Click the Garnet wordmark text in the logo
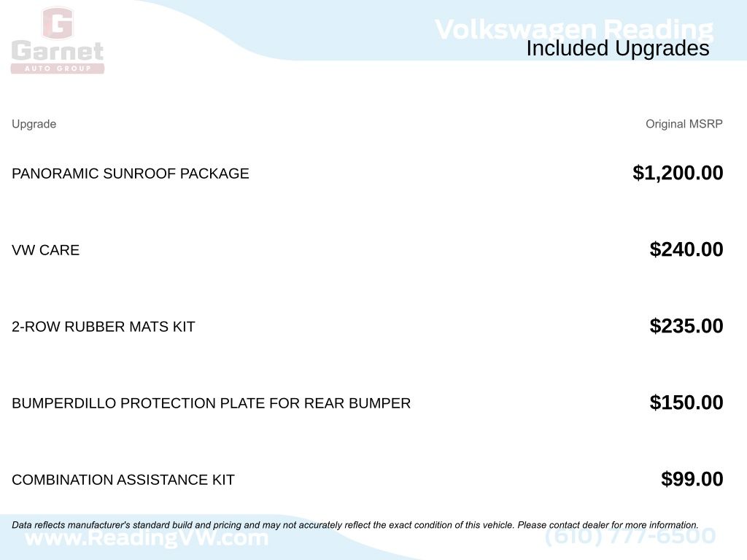Image resolution: width=747 pixels, height=560 pixels. (x=58, y=52)
